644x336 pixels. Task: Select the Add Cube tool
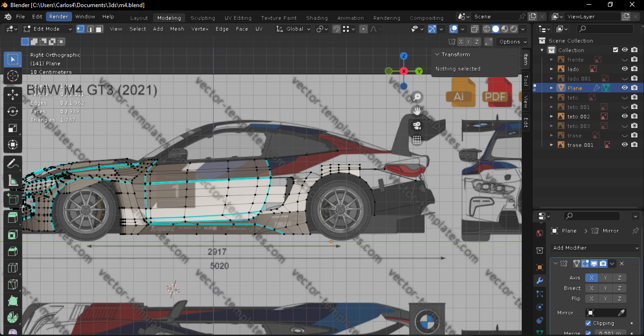tap(13, 200)
